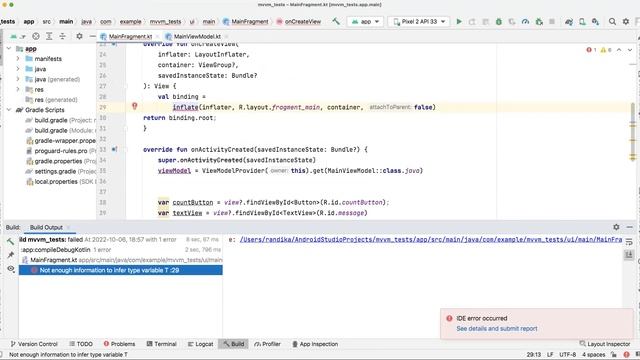Toggle scroll to end in build output
The width and height of the screenshot is (640, 360).
pyautogui.click(x=629, y=255)
